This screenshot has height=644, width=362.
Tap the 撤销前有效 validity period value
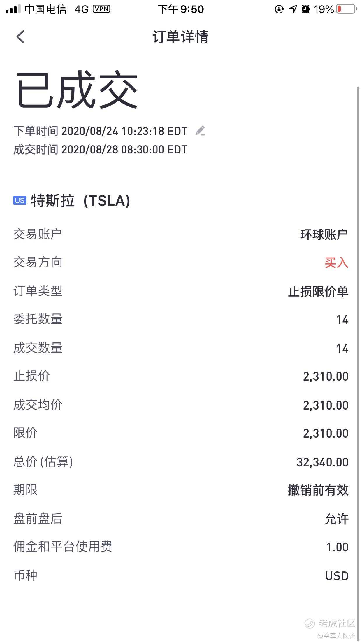coord(318,490)
